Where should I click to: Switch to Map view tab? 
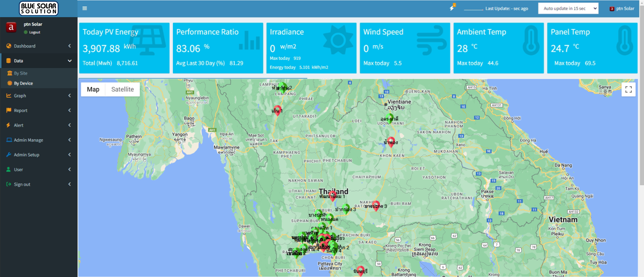click(x=93, y=90)
